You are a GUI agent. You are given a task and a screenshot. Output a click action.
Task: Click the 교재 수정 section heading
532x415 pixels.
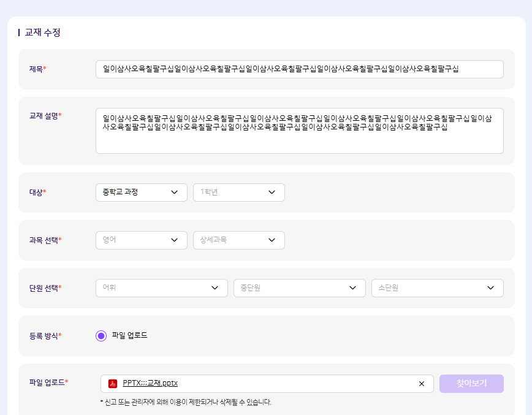[x=42, y=32]
